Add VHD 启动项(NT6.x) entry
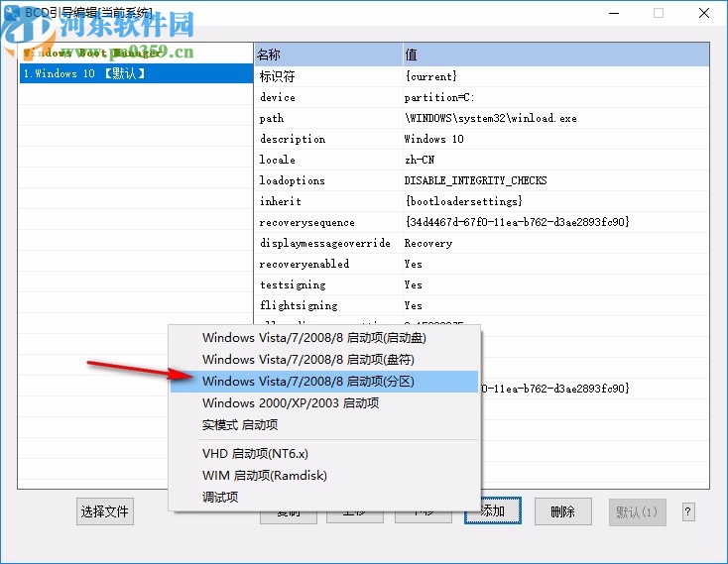 coord(324,454)
